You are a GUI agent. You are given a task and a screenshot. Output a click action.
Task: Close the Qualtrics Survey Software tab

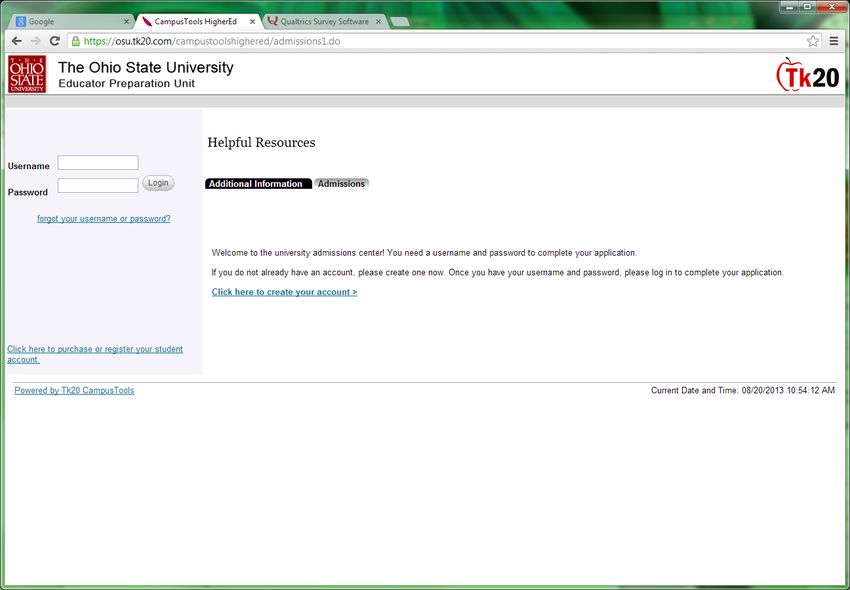[x=378, y=22]
